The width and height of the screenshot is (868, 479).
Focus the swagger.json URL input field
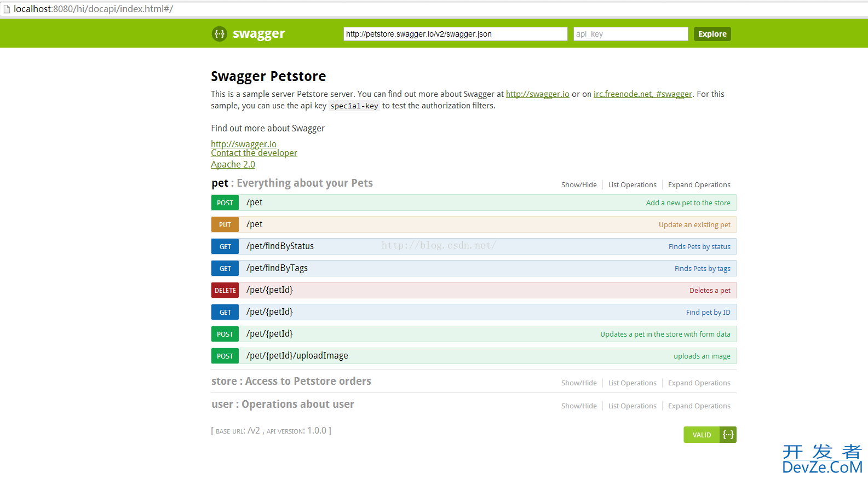tap(456, 34)
